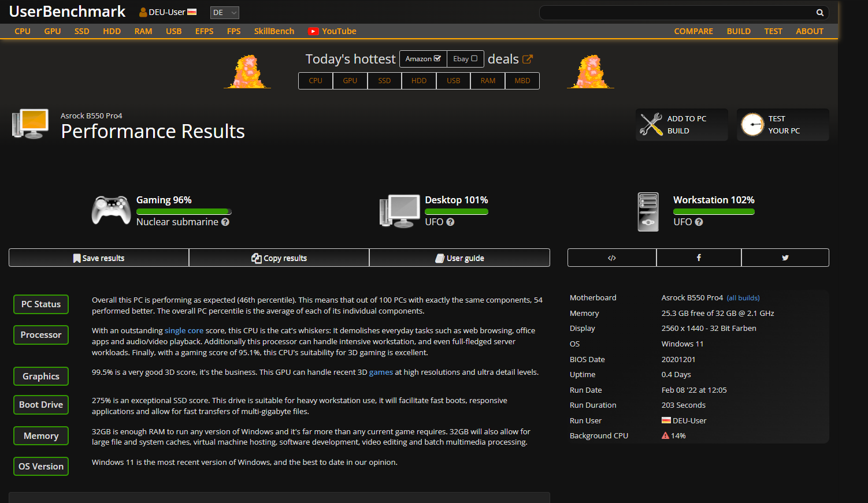868x503 pixels.
Task: Open help icon next to Nuclear submarine
Action: click(x=225, y=222)
